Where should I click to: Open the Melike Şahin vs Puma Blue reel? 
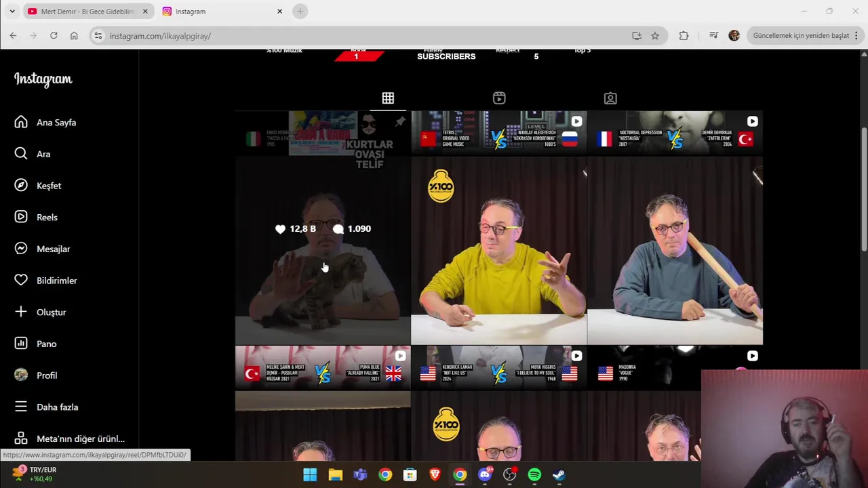tap(323, 403)
